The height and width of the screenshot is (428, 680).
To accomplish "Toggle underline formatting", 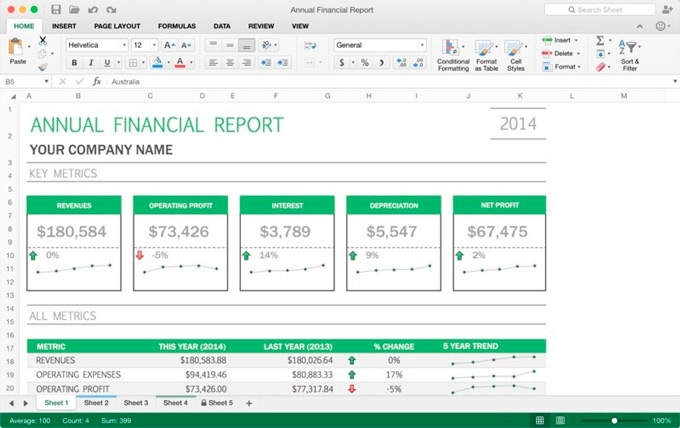I will click(108, 62).
